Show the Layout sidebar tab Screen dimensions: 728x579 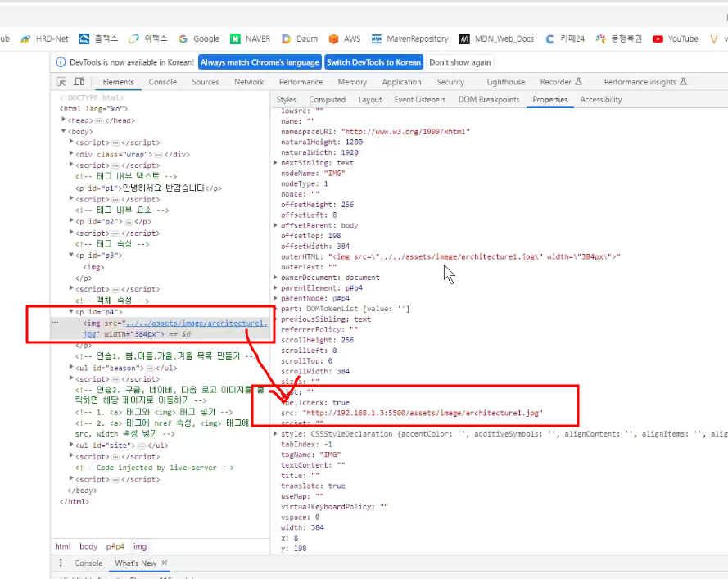click(x=370, y=99)
